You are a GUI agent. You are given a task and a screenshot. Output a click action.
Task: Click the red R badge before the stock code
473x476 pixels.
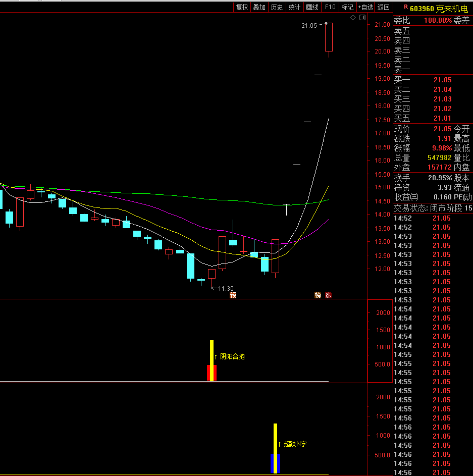(x=405, y=7)
